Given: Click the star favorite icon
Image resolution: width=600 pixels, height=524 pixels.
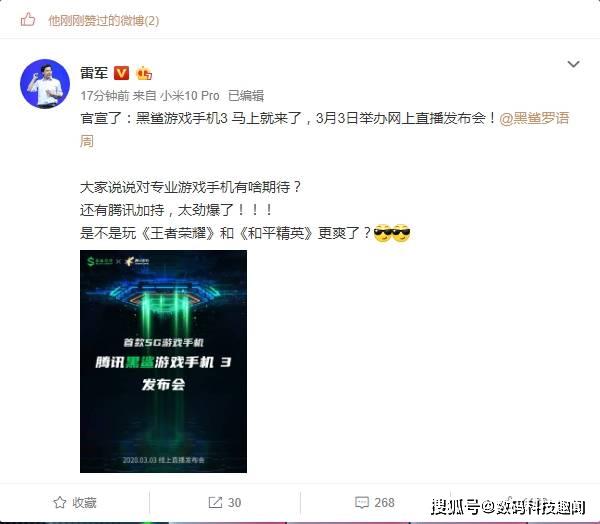Looking at the screenshot, I should pyautogui.click(x=60, y=502).
